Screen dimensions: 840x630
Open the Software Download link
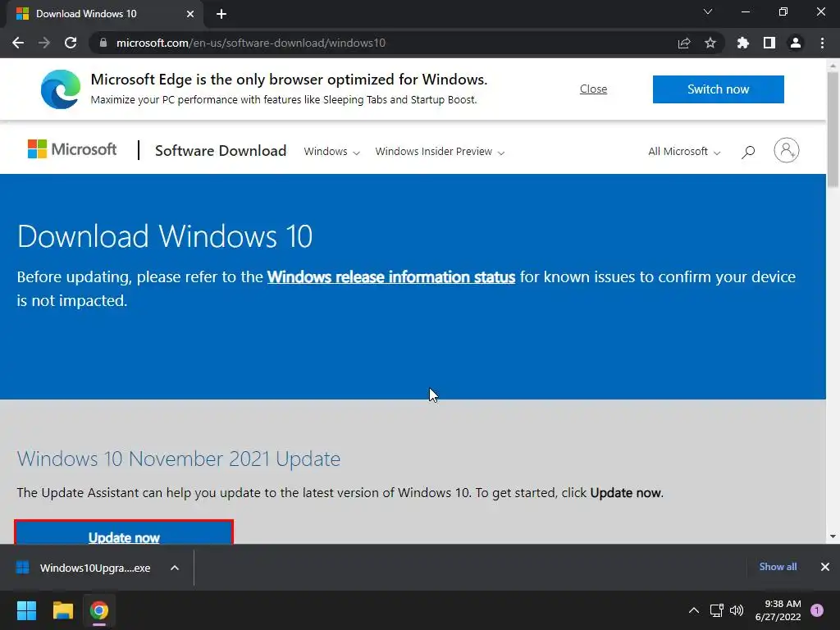click(221, 151)
